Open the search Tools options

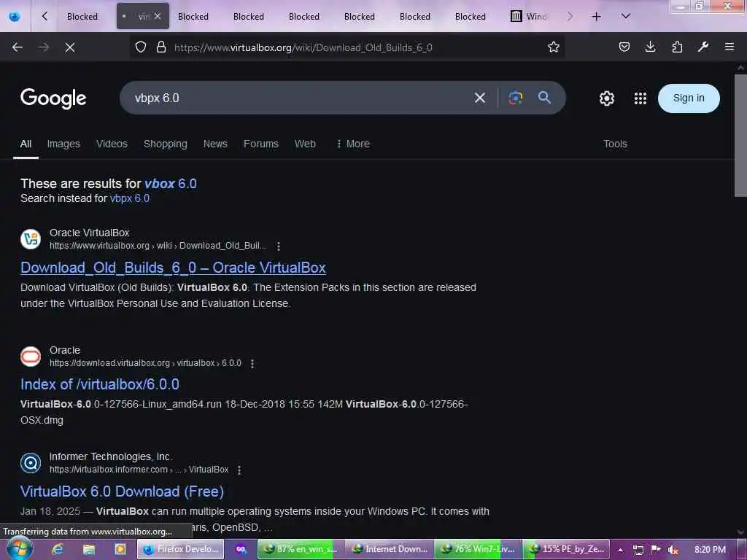[615, 144]
